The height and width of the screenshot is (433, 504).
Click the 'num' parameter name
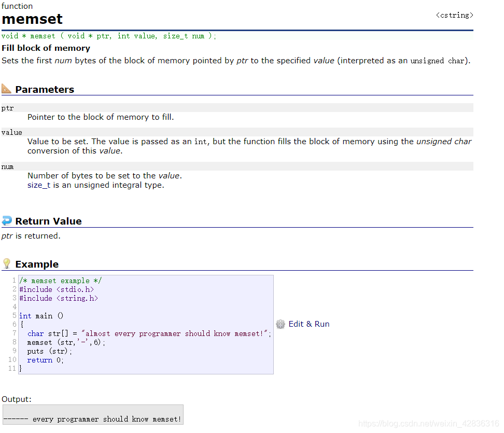(x=7, y=166)
